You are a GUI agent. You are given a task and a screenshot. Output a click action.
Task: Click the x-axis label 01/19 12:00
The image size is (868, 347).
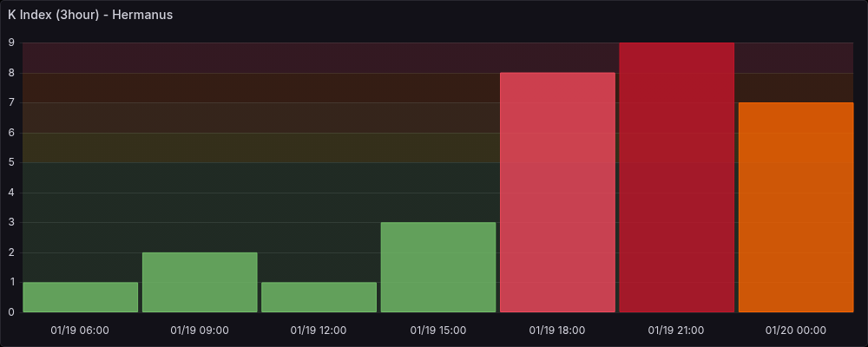click(x=319, y=331)
